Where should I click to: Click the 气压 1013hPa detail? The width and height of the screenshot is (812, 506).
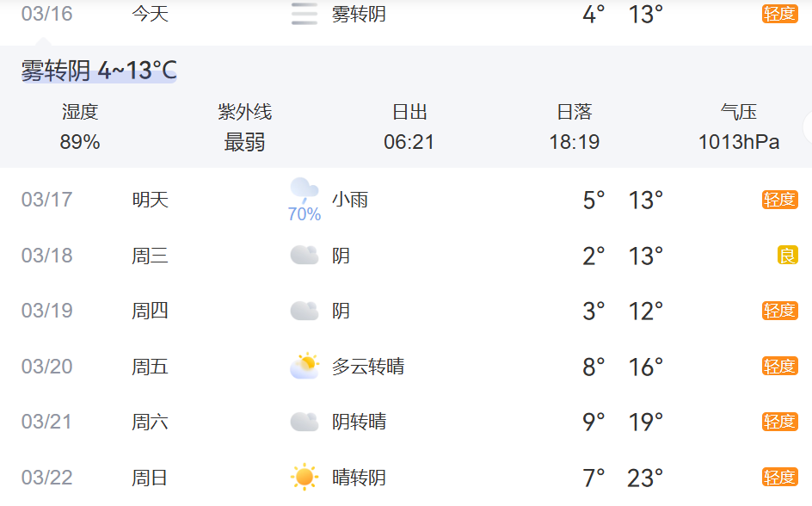point(739,127)
